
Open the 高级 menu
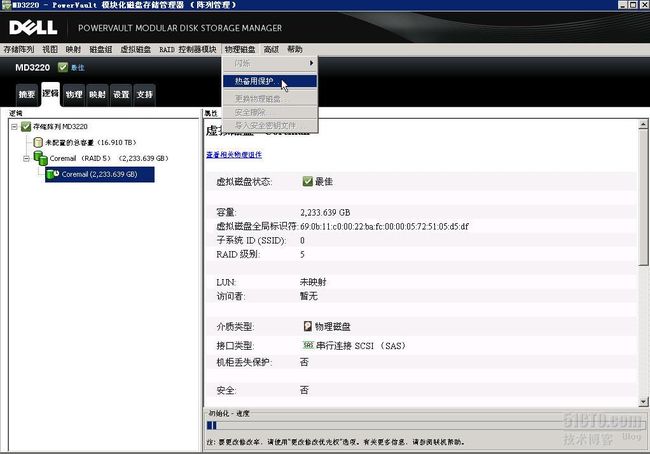(x=271, y=49)
